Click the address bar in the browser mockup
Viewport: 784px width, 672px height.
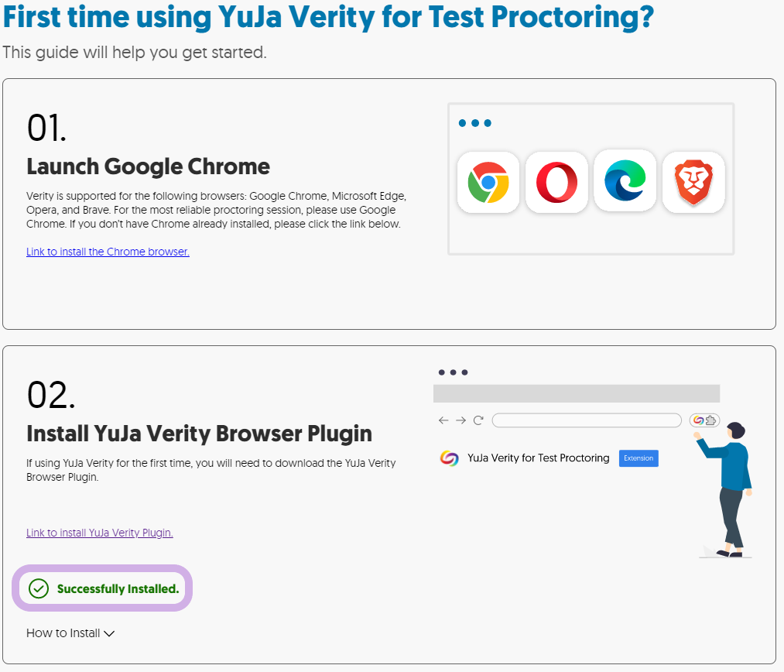pyautogui.click(x=586, y=420)
